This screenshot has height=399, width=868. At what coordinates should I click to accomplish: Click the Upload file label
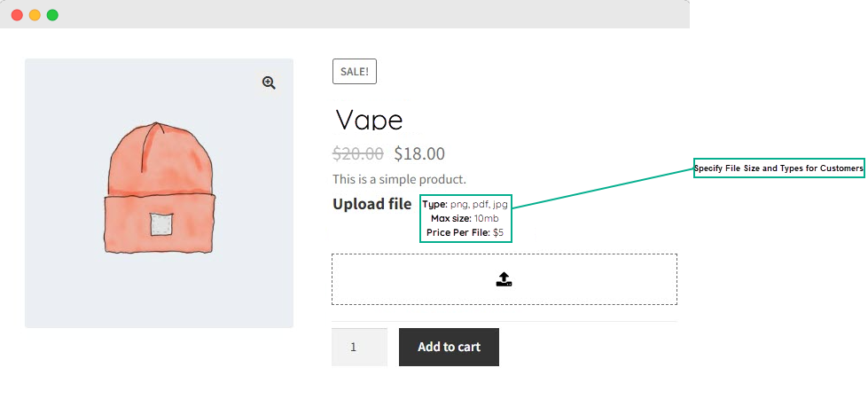point(371,205)
